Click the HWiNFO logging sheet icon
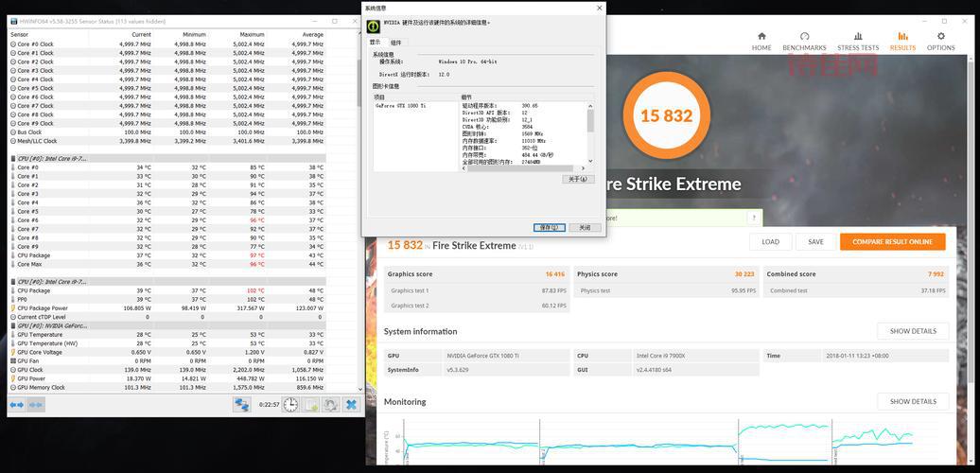Screen dimensions: 980x473 [x=310, y=404]
